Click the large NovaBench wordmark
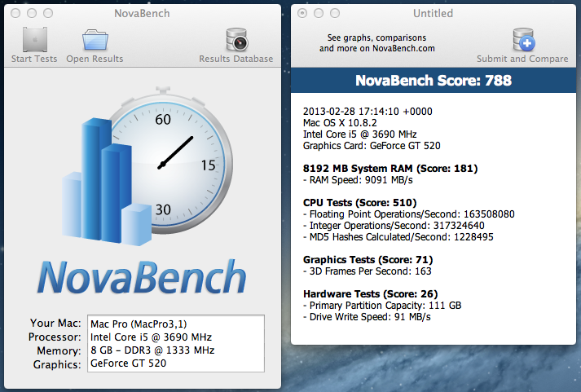 point(142,277)
